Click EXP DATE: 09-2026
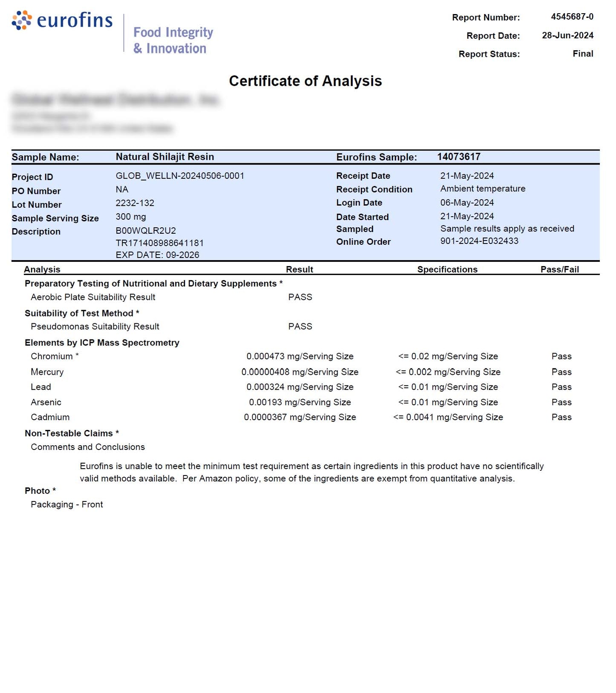The image size is (616, 693). click(x=157, y=255)
